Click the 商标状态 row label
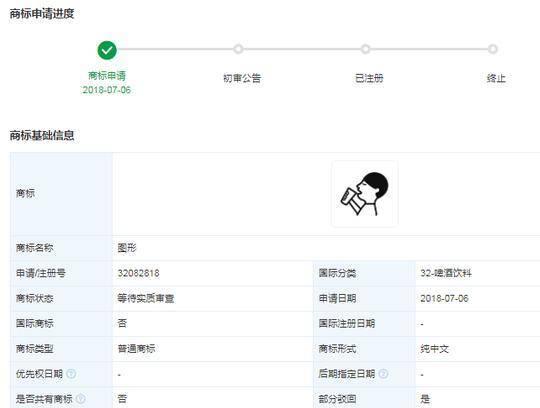 click(34, 298)
